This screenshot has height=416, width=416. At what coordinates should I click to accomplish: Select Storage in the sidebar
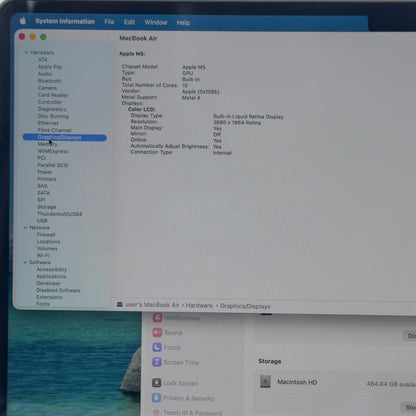[x=47, y=207]
